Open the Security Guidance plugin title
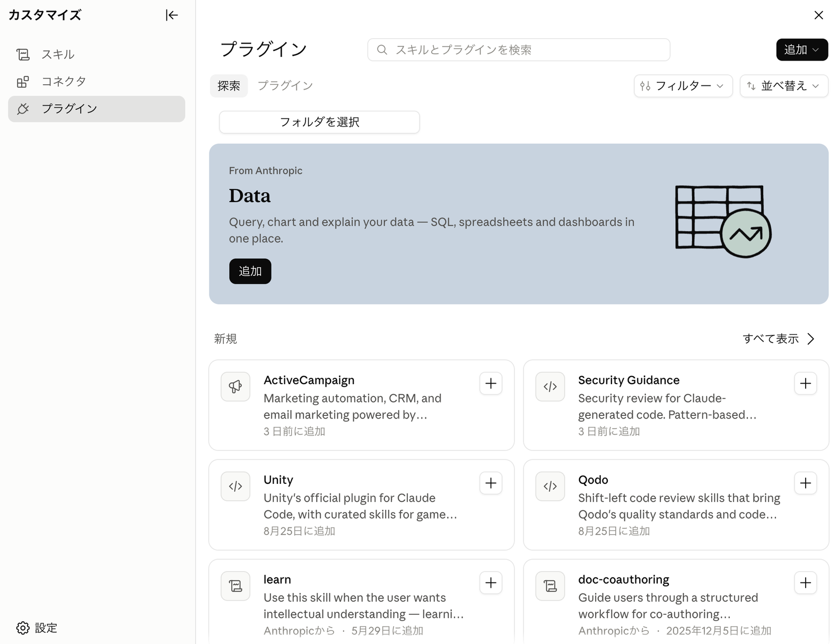This screenshot has height=644, width=838. pos(629,380)
